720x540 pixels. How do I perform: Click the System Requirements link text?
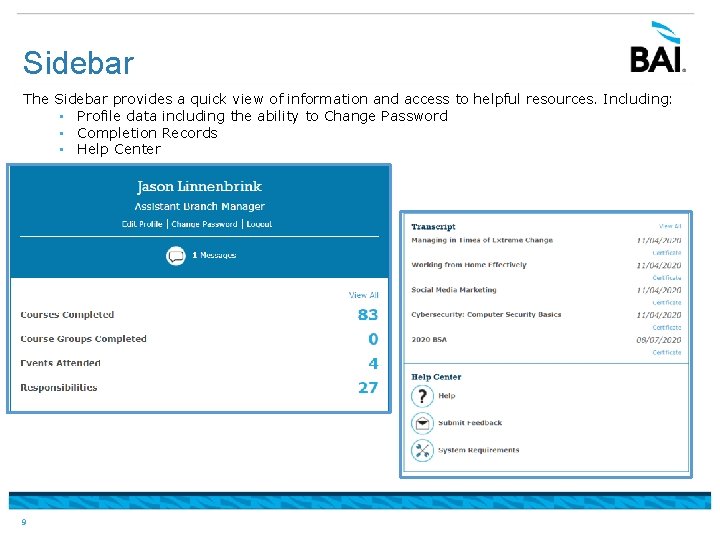(478, 450)
